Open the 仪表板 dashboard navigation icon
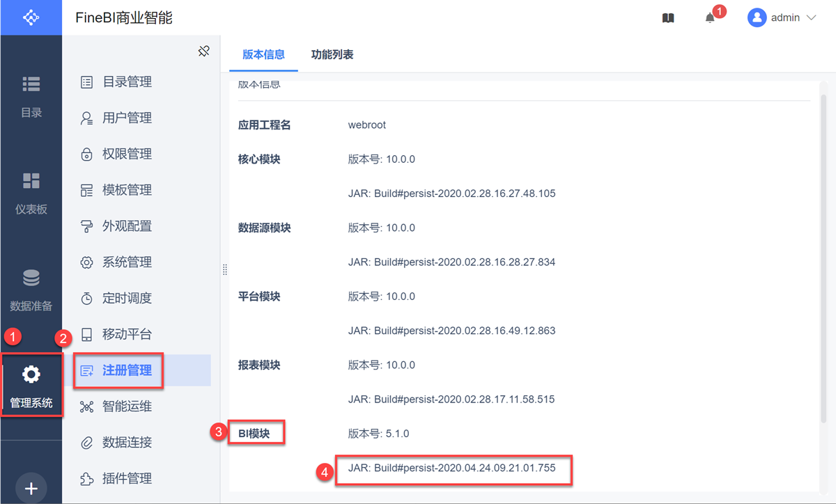Screen dimensions: 836x504 coord(31,181)
